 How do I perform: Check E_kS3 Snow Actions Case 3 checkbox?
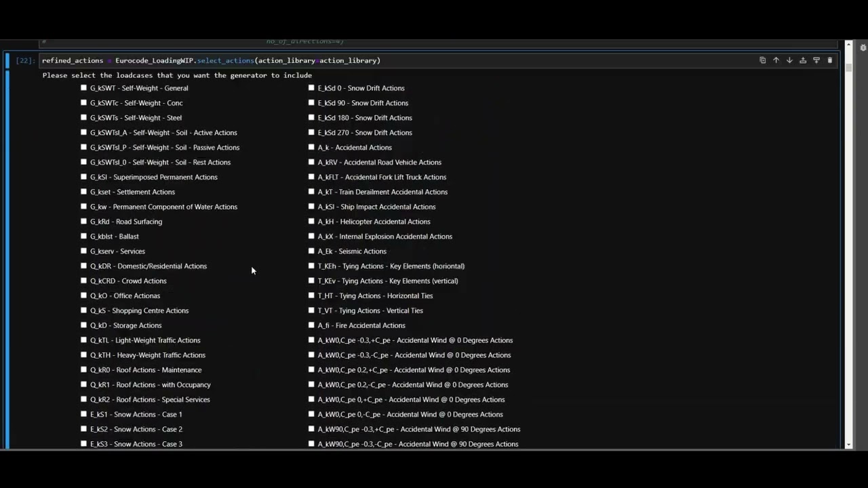(x=83, y=444)
